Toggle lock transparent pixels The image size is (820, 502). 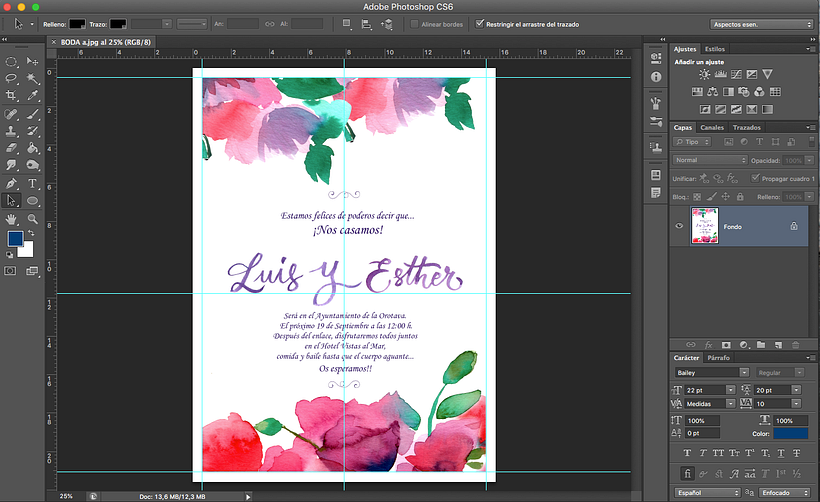coord(697,197)
